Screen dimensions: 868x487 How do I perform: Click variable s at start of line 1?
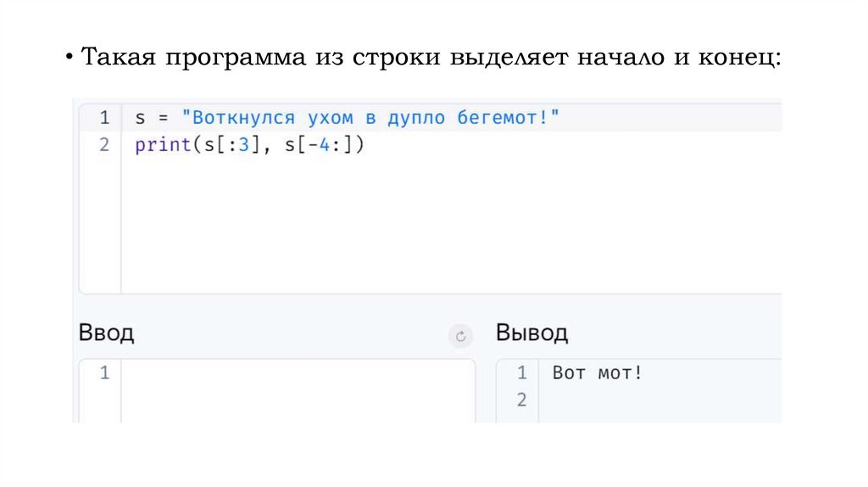coord(139,118)
